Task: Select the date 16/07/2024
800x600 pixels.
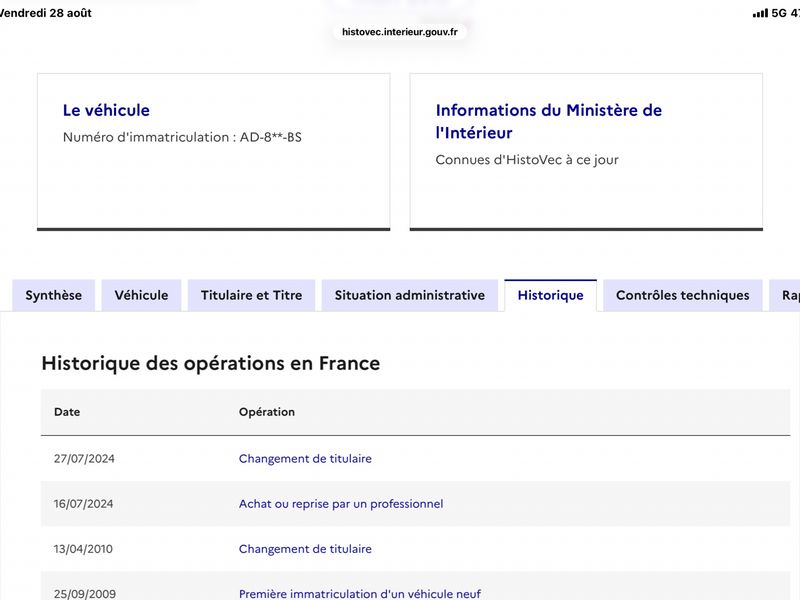Action: click(x=83, y=504)
